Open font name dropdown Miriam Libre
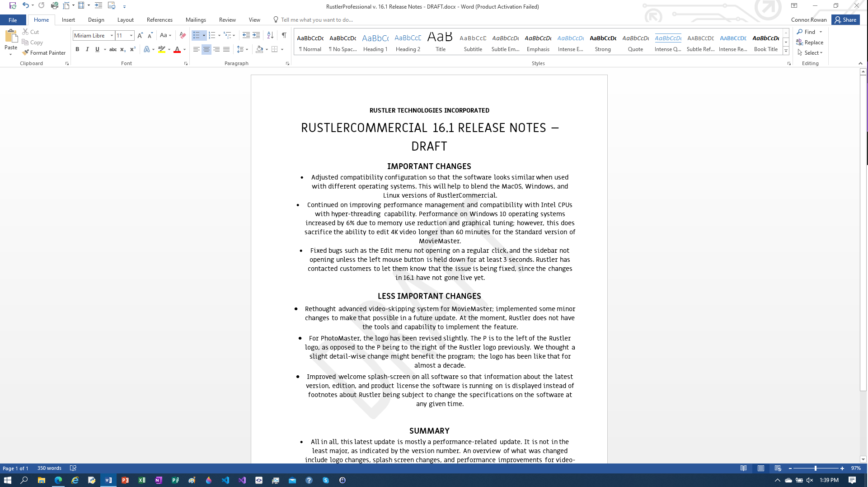 coord(112,35)
